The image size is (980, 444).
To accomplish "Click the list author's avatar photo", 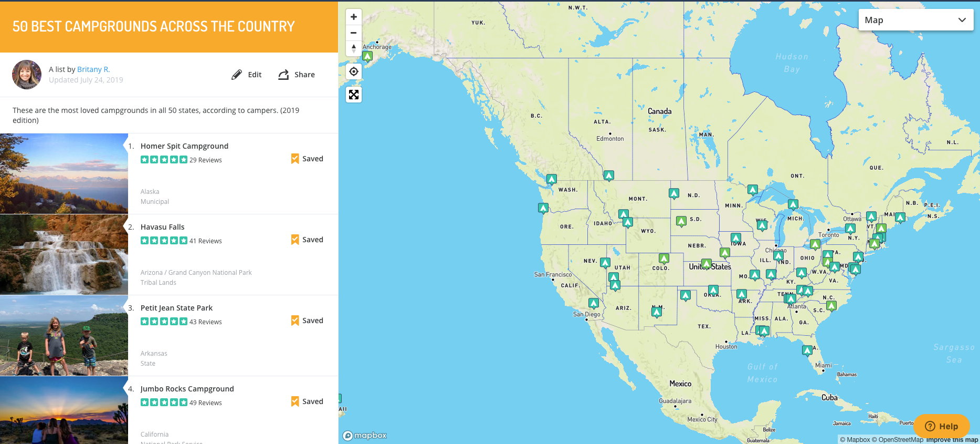I will point(27,75).
